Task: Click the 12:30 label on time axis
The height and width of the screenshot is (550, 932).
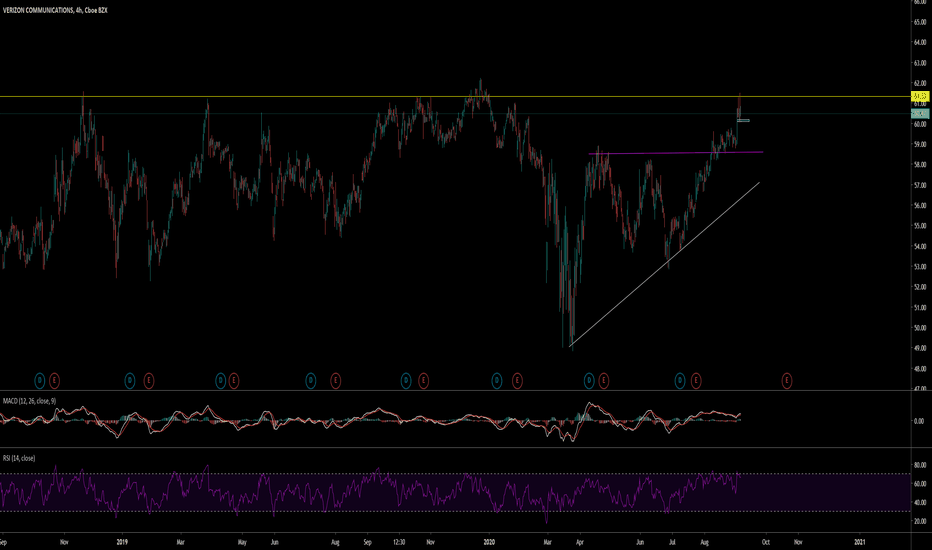Action: pos(399,542)
